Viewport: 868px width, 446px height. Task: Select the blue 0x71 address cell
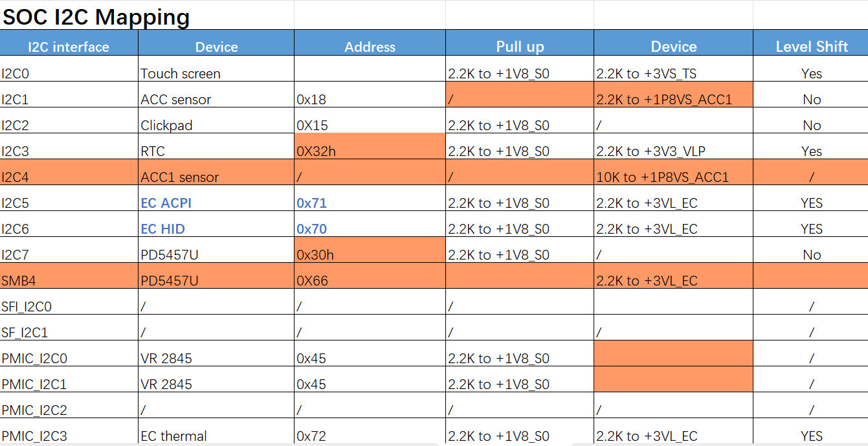[x=370, y=198]
